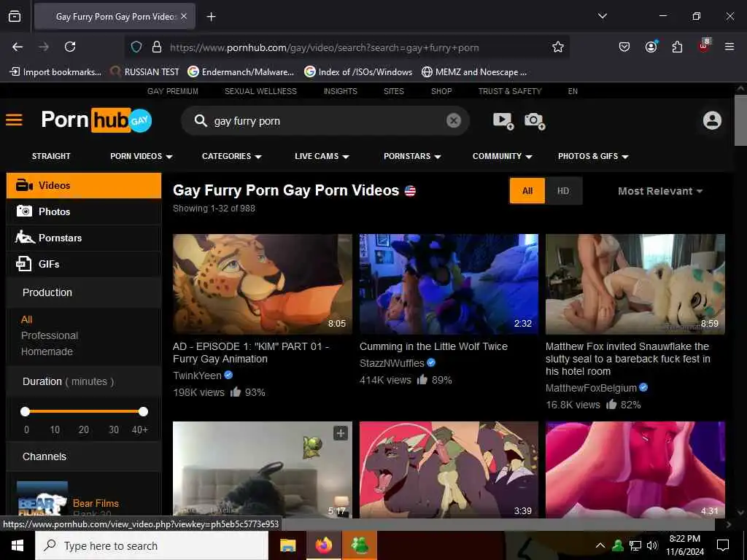Click the plus icon on the 5:17 thumbnail
Screen dimensions: 747x560
[x=340, y=433]
